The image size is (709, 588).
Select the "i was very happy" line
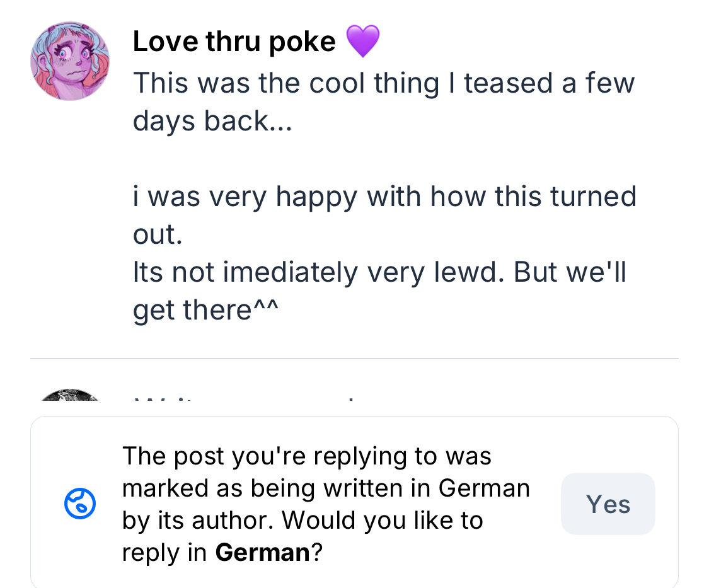(x=384, y=196)
